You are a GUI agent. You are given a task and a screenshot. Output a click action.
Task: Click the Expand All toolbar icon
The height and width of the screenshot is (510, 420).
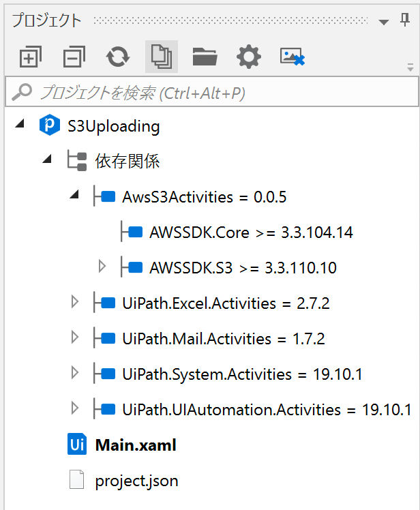29,58
